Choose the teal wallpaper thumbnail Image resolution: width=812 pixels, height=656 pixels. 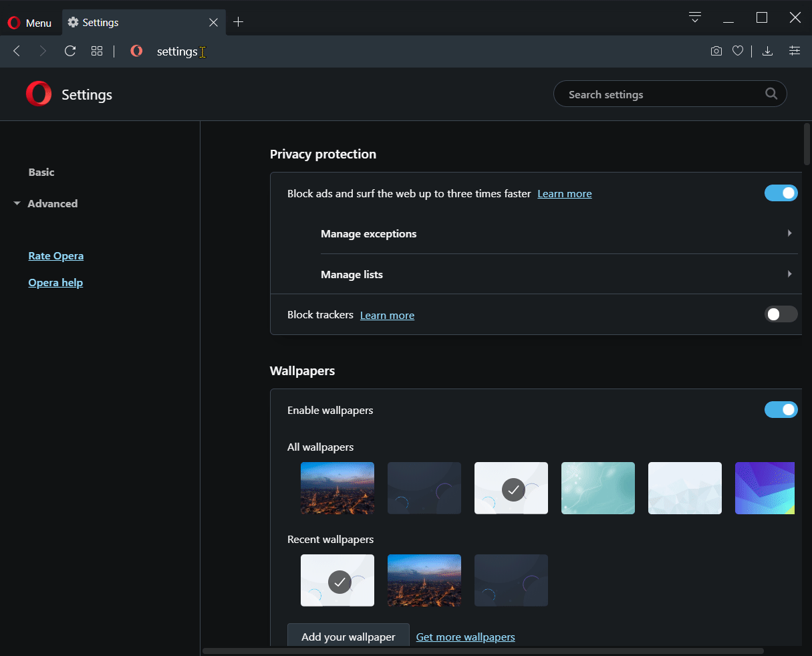point(598,488)
